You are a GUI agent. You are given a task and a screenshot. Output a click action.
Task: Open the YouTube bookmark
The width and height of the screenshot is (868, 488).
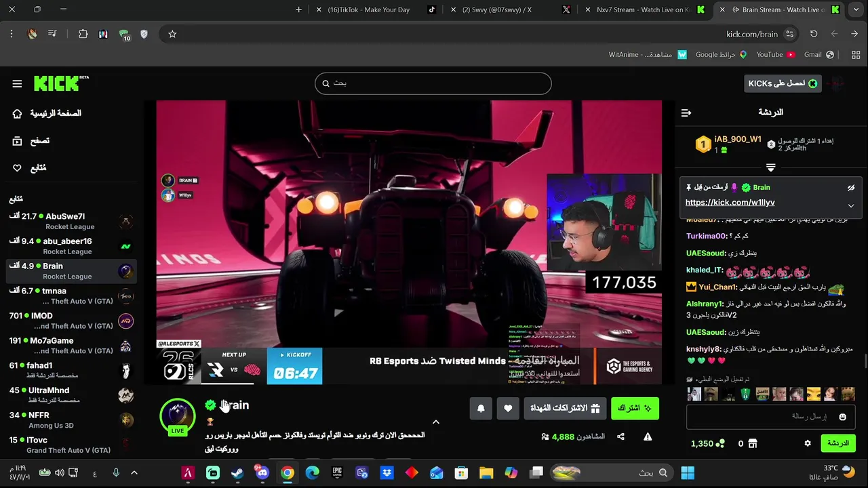pyautogui.click(x=775, y=54)
